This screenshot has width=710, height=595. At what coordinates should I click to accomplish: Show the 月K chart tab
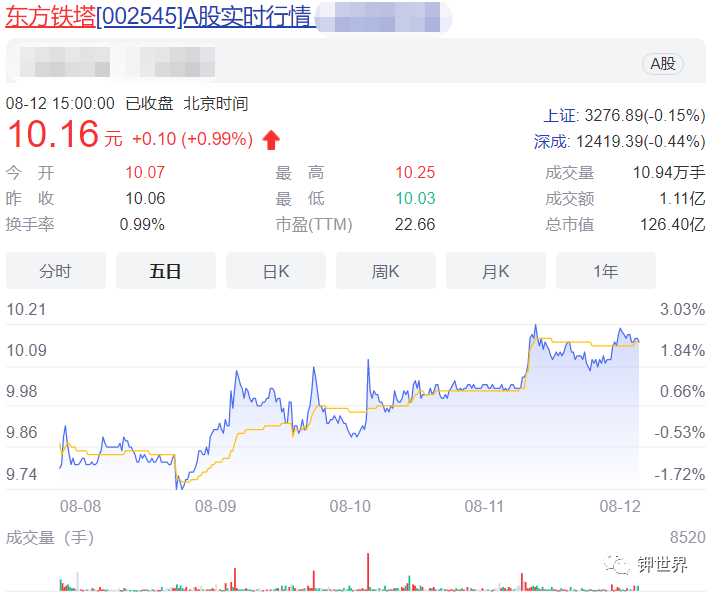(496, 271)
